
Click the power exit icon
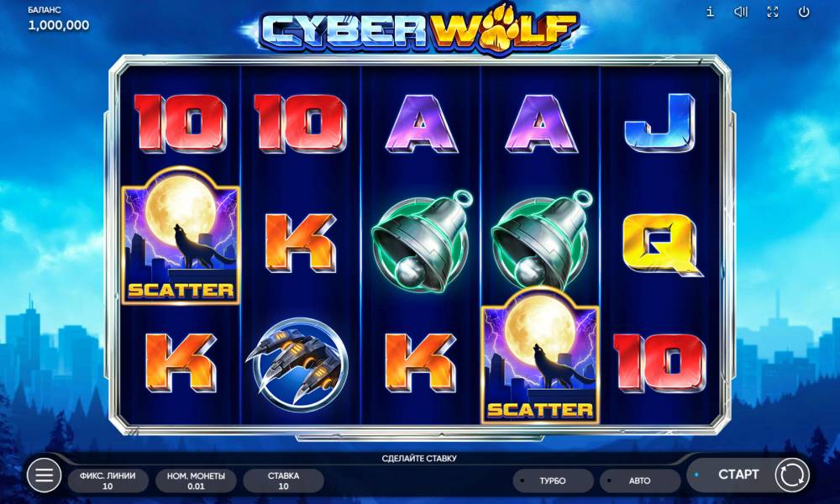point(804,12)
